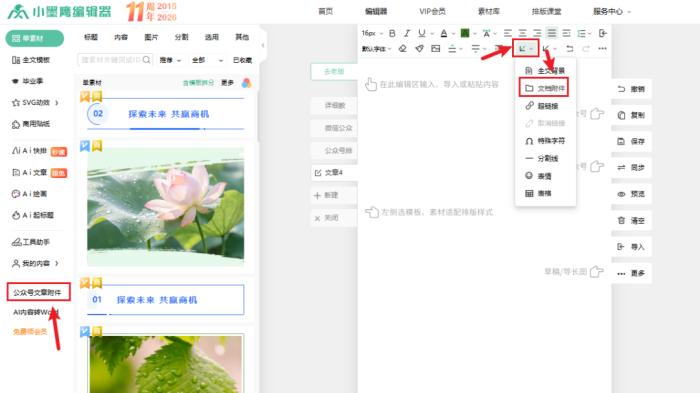Click the 导入 import side button

click(631, 247)
